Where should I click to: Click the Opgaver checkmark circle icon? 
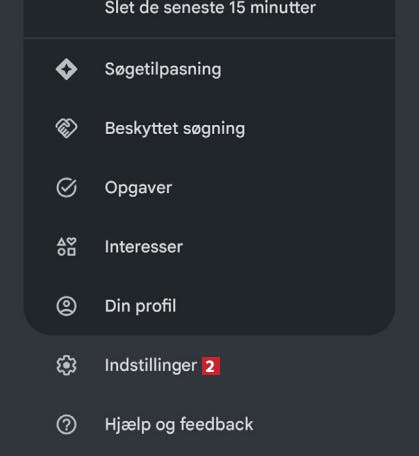[x=66, y=188]
